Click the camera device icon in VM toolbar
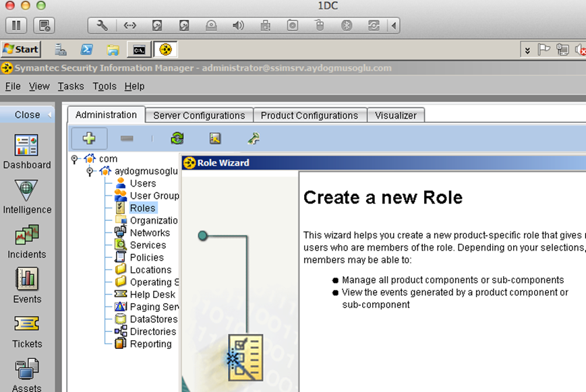The image size is (586, 392). tap(292, 26)
